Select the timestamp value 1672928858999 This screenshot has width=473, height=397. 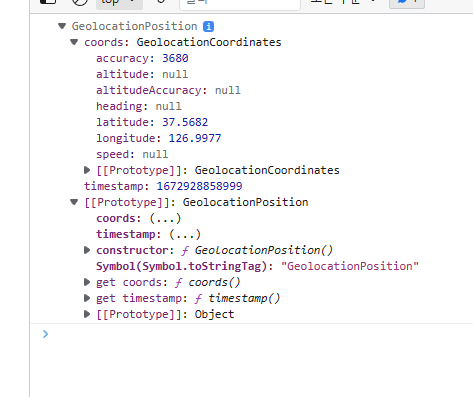tap(199, 186)
